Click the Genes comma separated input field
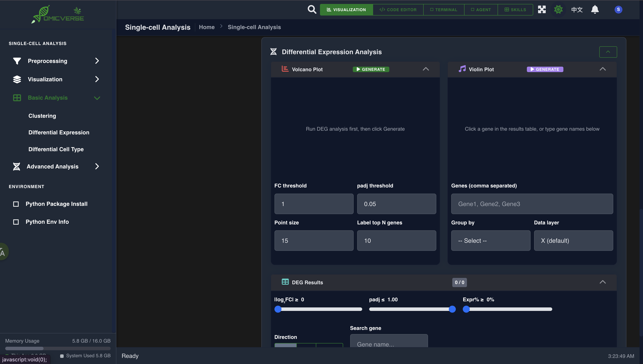The image size is (643, 364). pyautogui.click(x=532, y=204)
